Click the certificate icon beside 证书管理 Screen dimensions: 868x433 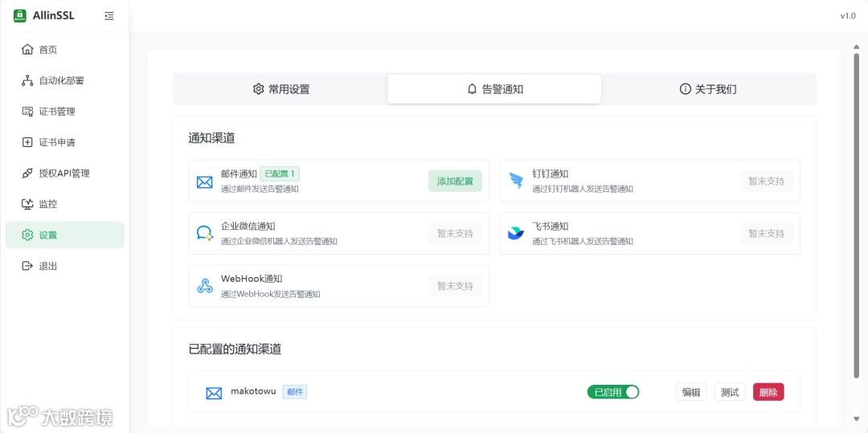(27, 112)
